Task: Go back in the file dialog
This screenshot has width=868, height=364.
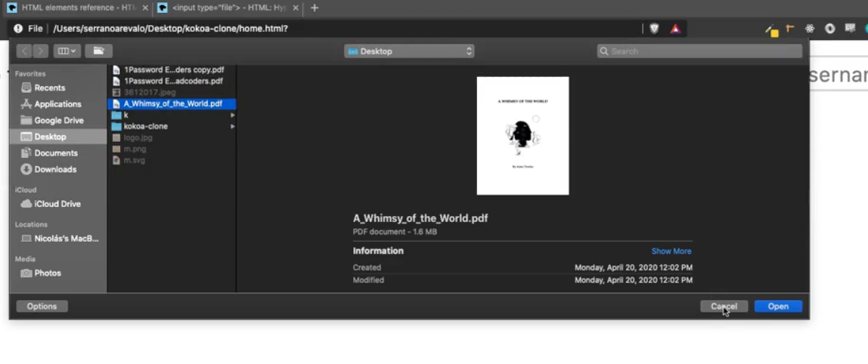Action: tap(23, 51)
